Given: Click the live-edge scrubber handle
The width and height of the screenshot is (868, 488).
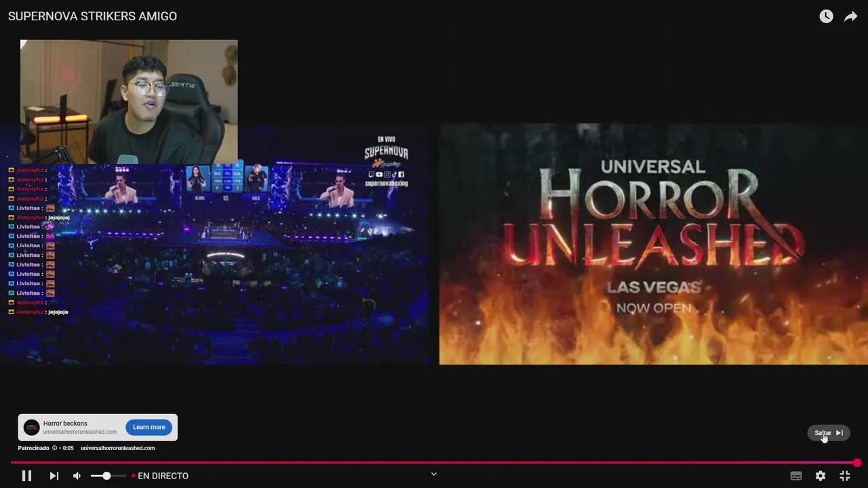Looking at the screenshot, I should click(857, 463).
